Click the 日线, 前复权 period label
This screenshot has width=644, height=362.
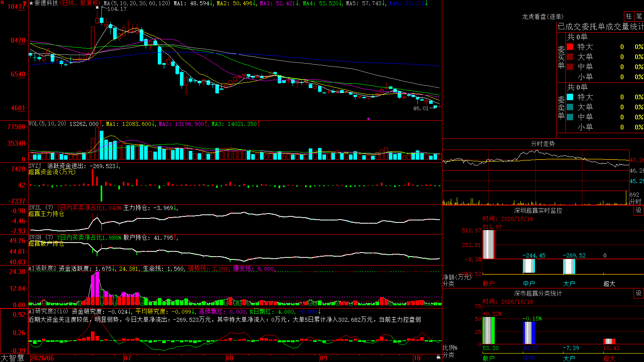pyautogui.click(x=79, y=3)
